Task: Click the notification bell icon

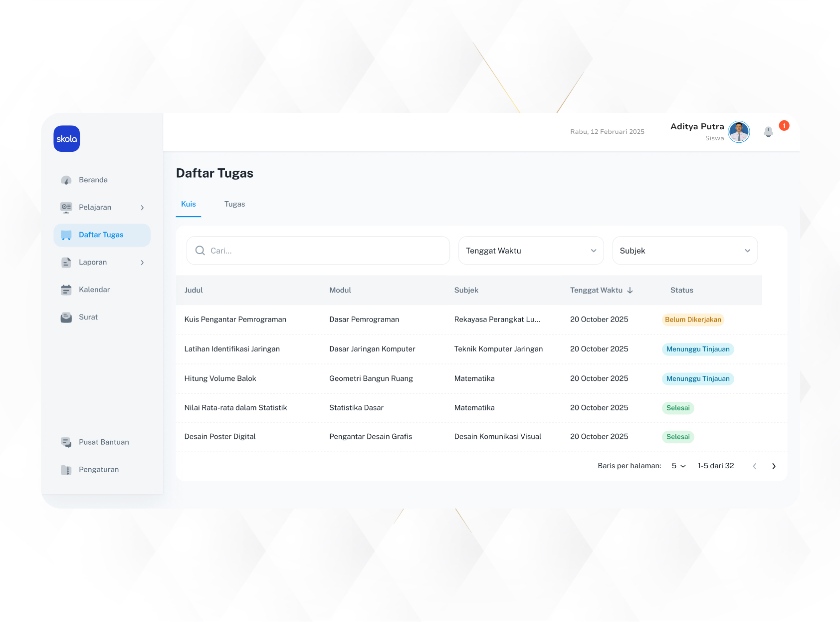Action: coord(768,132)
